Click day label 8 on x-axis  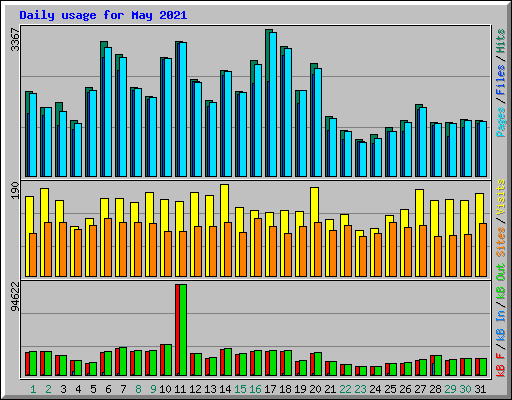[x=138, y=389]
